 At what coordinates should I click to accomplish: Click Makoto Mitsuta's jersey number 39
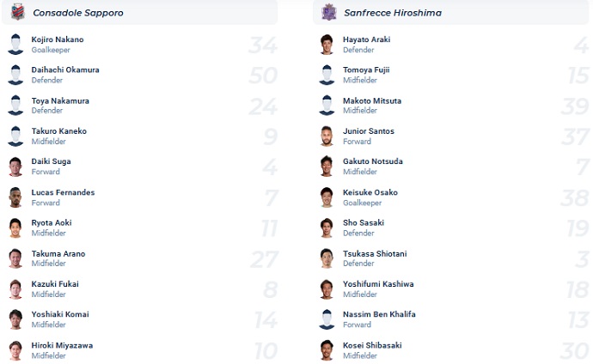pos(575,106)
